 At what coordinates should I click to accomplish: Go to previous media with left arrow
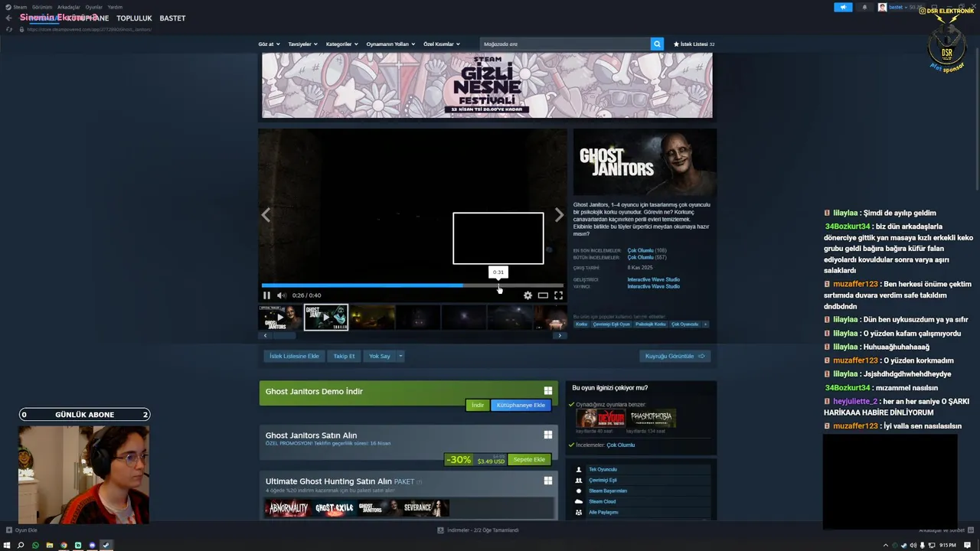pyautogui.click(x=266, y=215)
